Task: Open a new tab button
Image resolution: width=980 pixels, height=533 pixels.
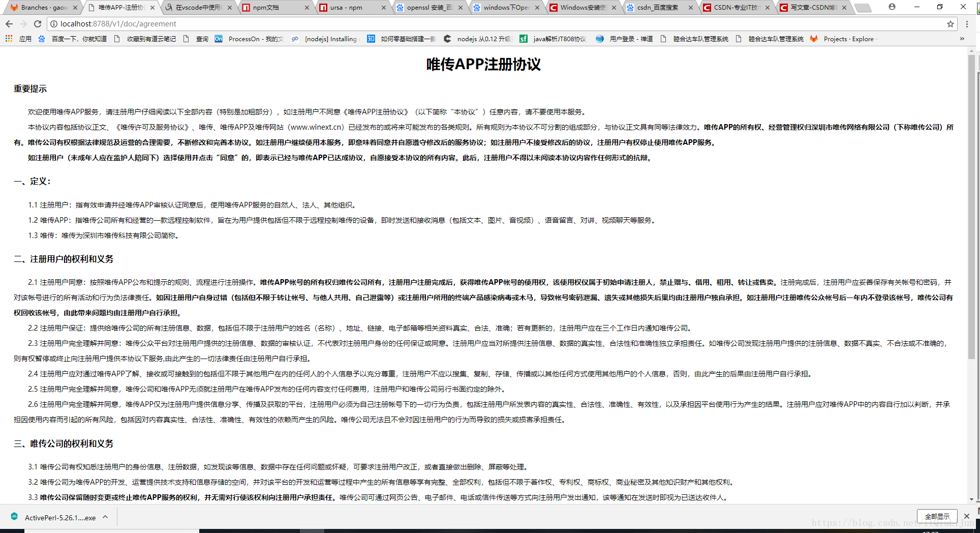Action: click(x=863, y=8)
